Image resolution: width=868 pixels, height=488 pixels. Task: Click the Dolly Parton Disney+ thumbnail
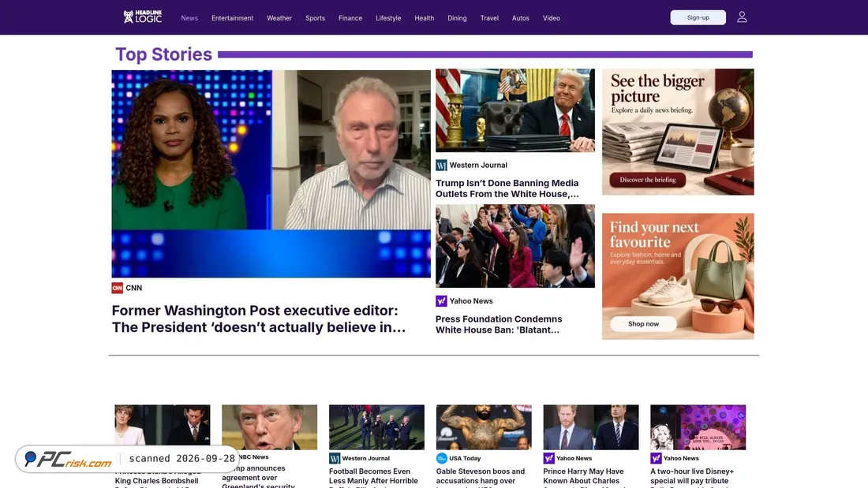coord(698,427)
